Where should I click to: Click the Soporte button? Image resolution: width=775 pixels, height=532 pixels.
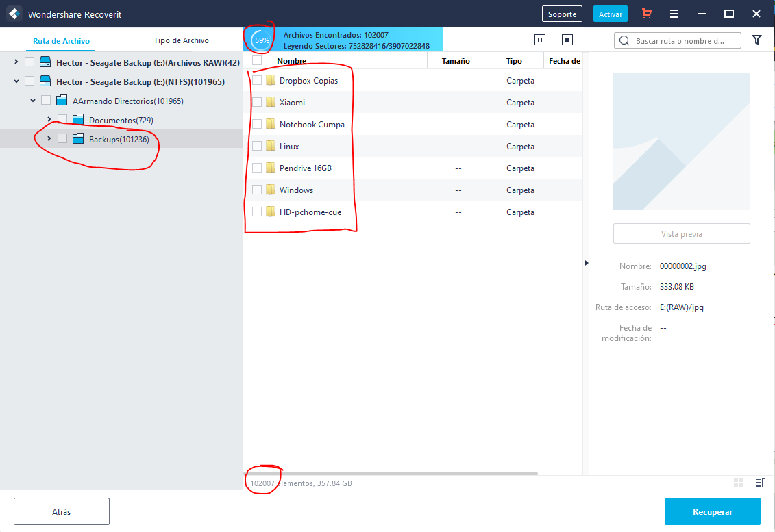[x=562, y=14]
